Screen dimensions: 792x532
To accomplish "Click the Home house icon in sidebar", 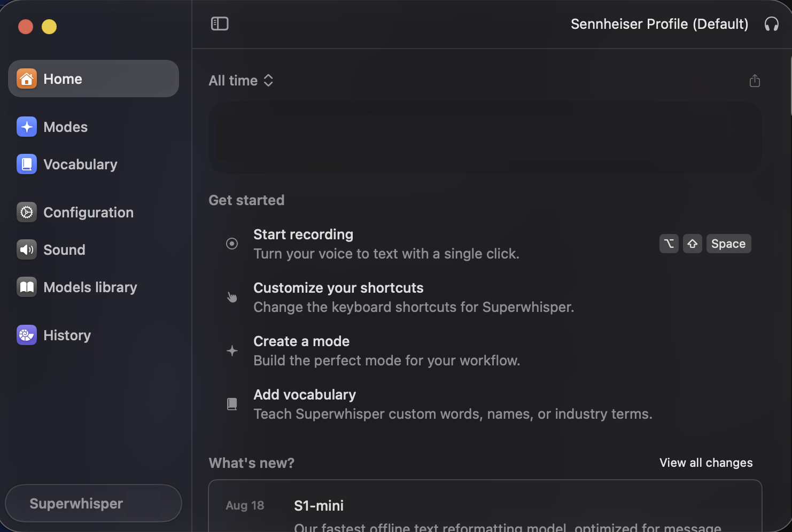I will [27, 79].
